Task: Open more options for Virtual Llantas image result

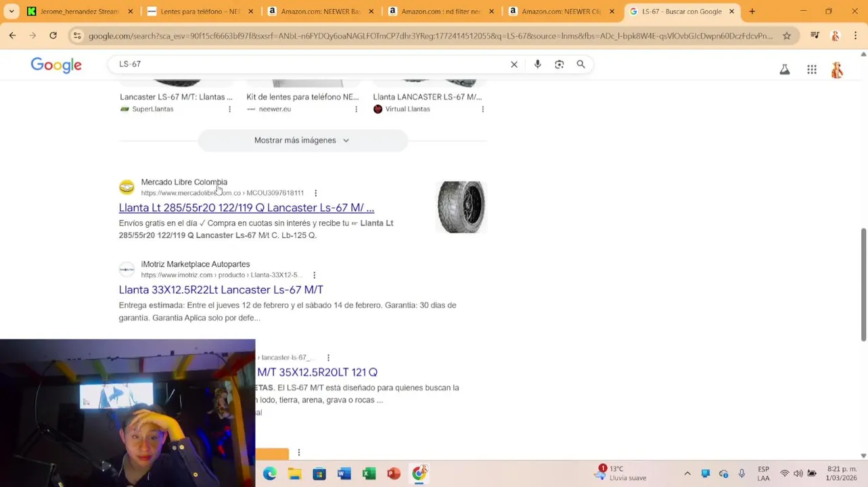Action: pyautogui.click(x=482, y=109)
